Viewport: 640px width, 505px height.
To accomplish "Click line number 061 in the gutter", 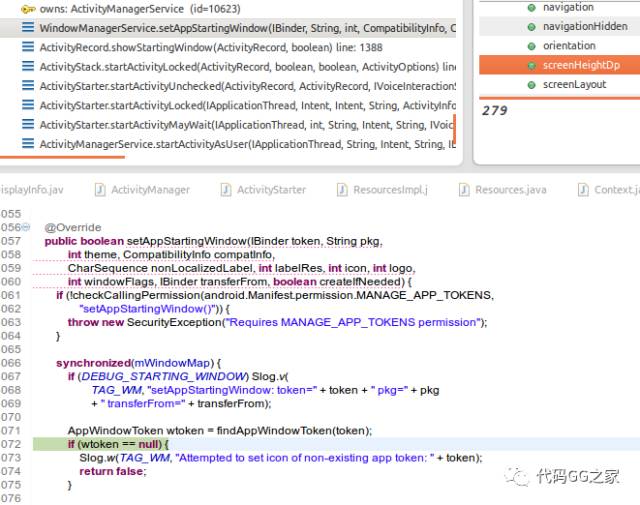I will point(11,295).
